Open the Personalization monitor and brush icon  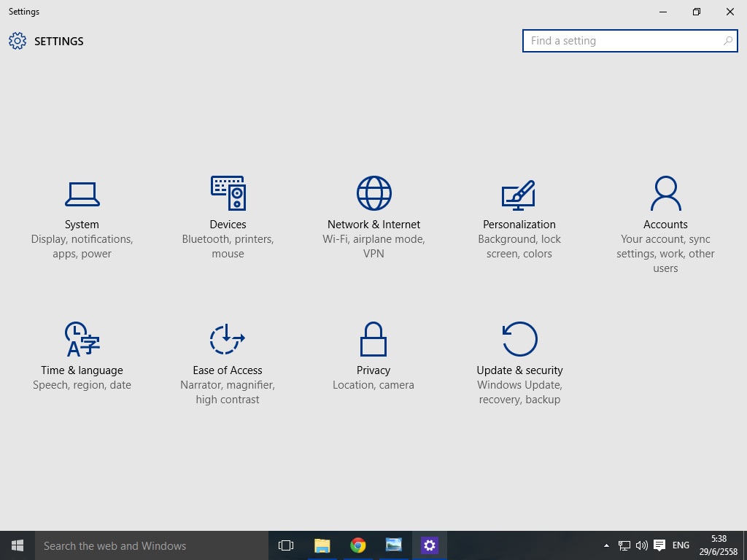[x=519, y=195]
